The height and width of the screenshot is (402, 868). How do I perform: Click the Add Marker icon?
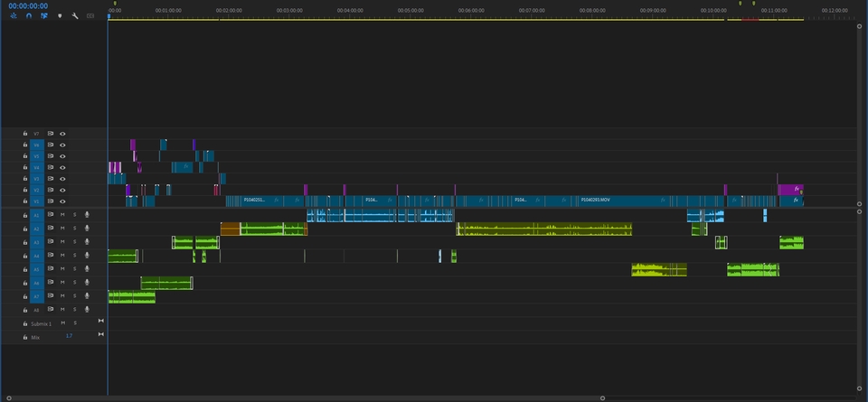point(60,16)
